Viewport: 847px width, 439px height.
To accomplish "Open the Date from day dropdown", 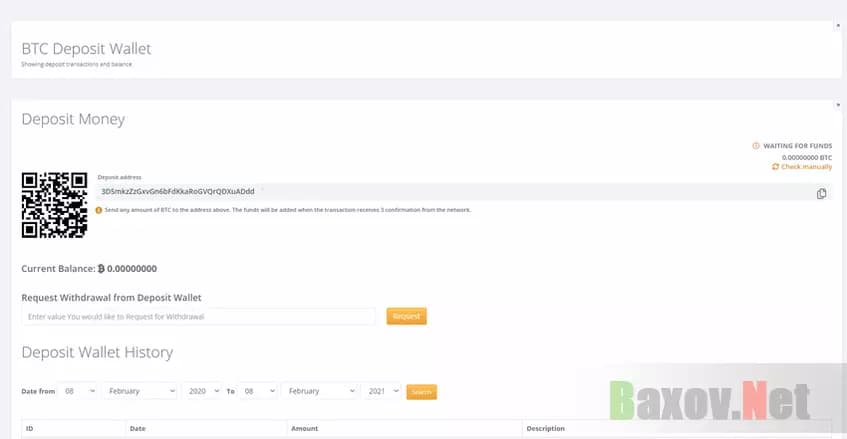I will click(x=79, y=391).
